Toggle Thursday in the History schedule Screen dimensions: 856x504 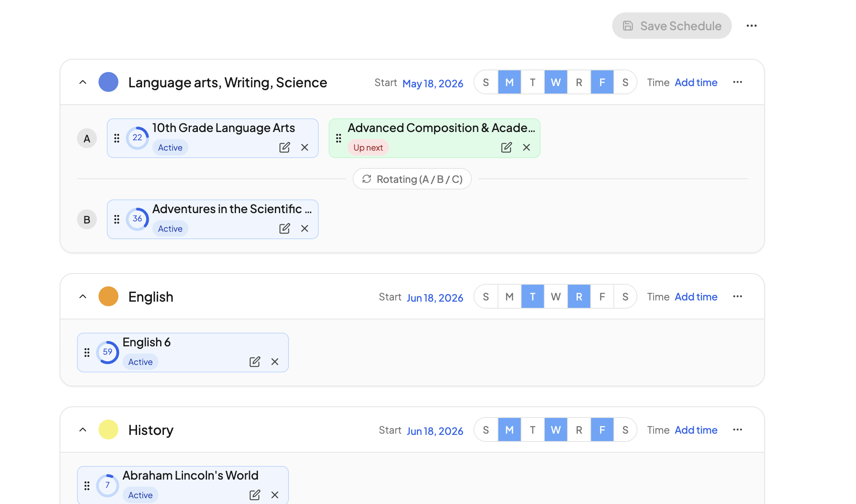click(x=579, y=430)
